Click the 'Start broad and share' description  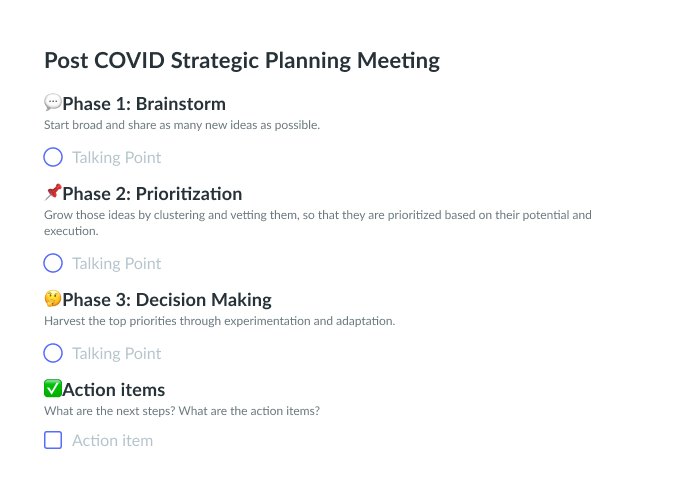[182, 126]
